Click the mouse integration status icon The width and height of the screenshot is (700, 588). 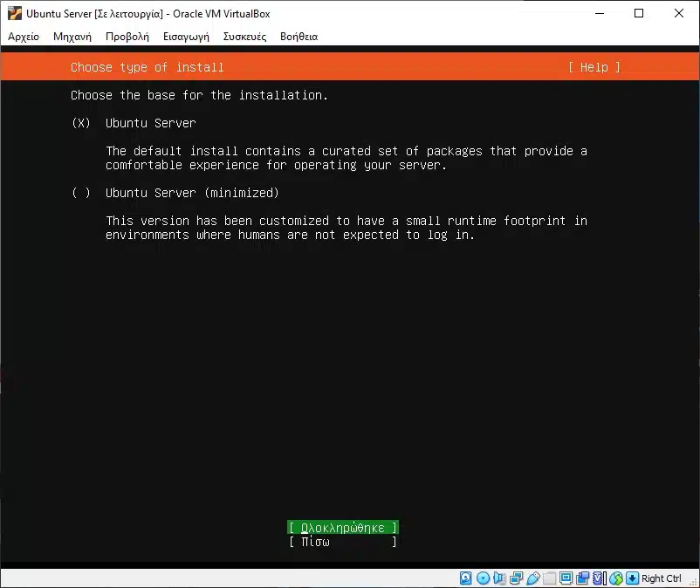[x=616, y=578]
